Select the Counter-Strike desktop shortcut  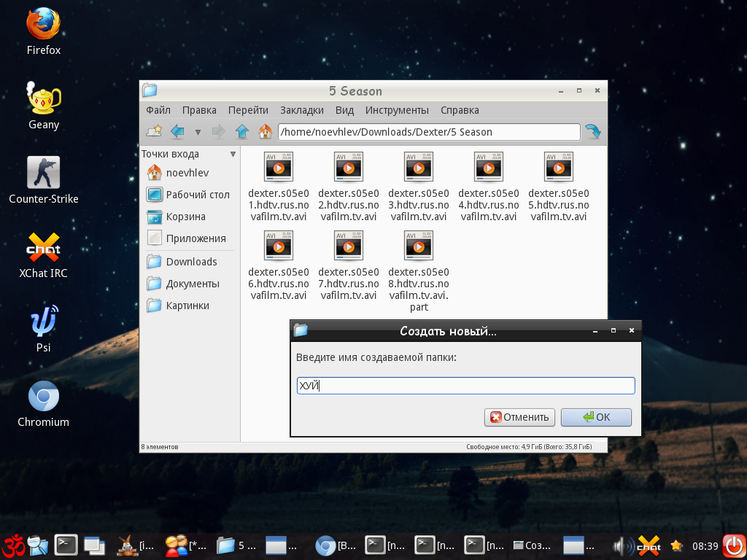click(43, 173)
